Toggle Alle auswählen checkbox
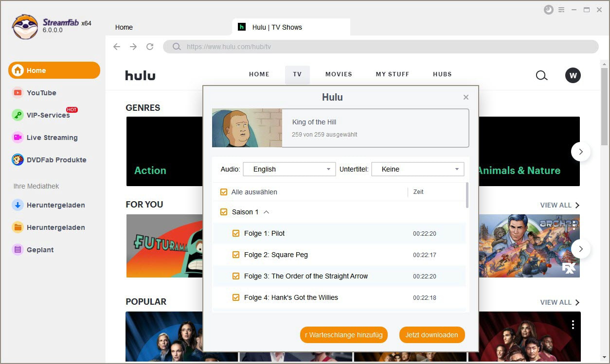This screenshot has height=364, width=610. (224, 192)
